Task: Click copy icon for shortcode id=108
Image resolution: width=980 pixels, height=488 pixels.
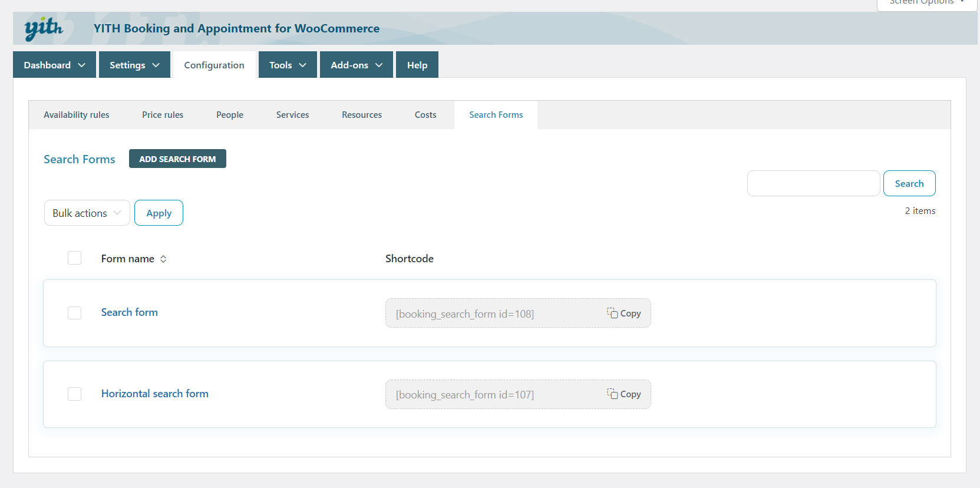Action: tap(612, 313)
